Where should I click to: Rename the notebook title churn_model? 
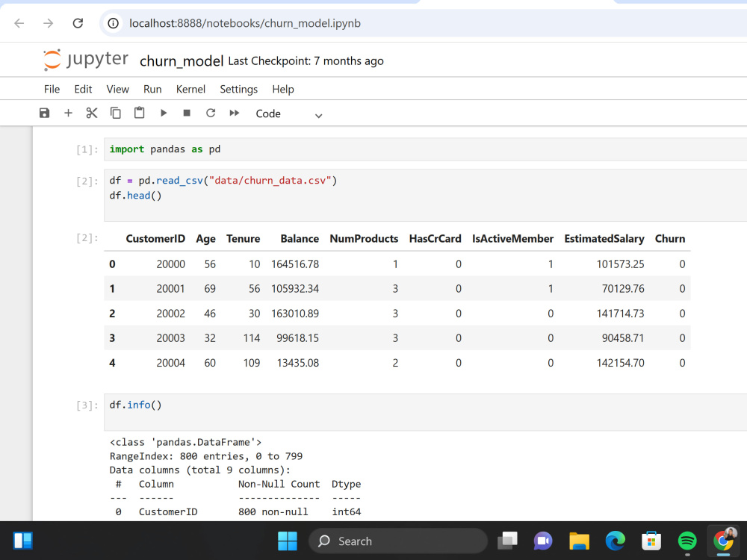(182, 61)
